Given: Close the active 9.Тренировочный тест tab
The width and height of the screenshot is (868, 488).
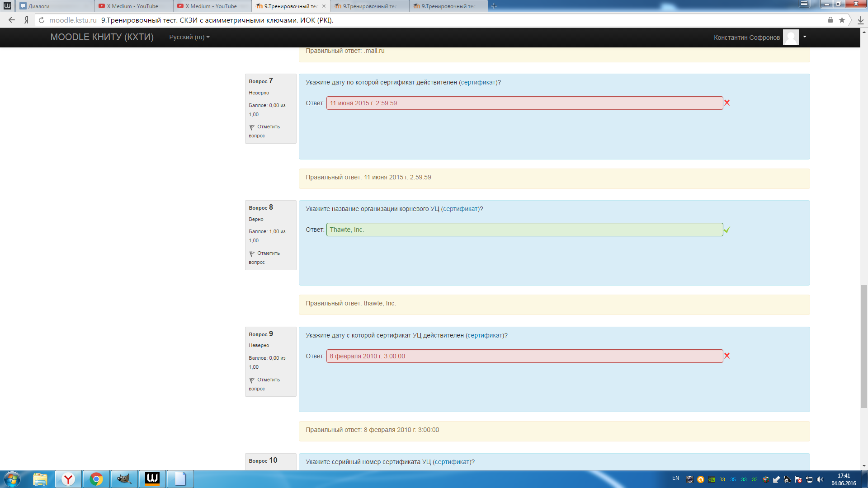Looking at the screenshot, I should 324,6.
